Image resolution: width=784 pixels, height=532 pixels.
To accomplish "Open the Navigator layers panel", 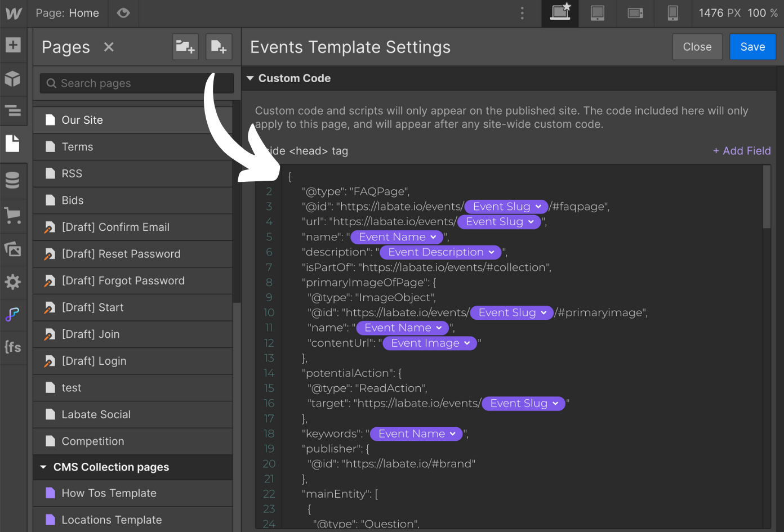I will tap(13, 110).
